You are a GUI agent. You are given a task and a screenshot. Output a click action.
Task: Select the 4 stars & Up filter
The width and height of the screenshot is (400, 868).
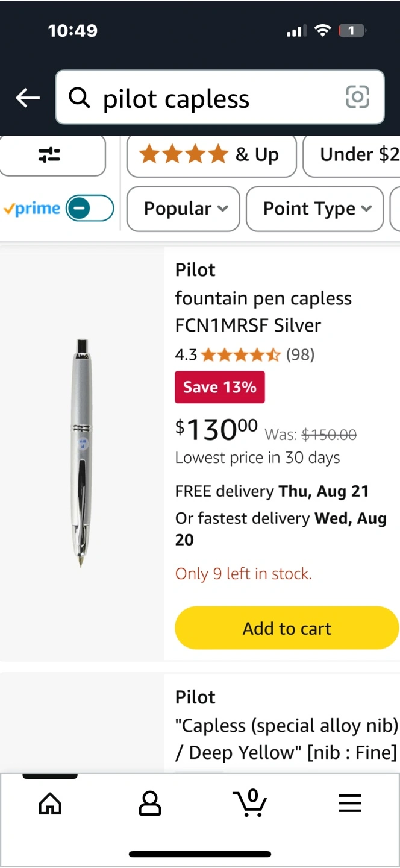coord(211,155)
